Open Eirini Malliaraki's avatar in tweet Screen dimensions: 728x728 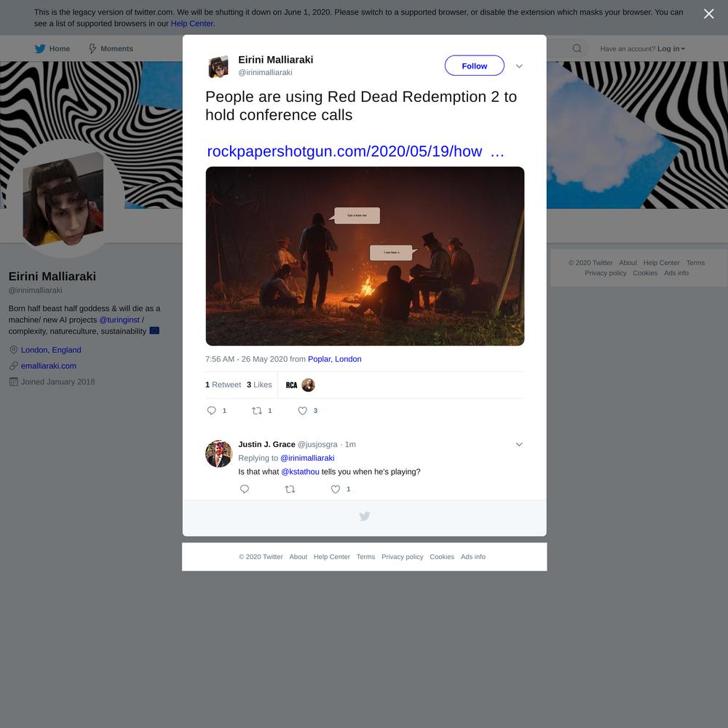(218, 66)
